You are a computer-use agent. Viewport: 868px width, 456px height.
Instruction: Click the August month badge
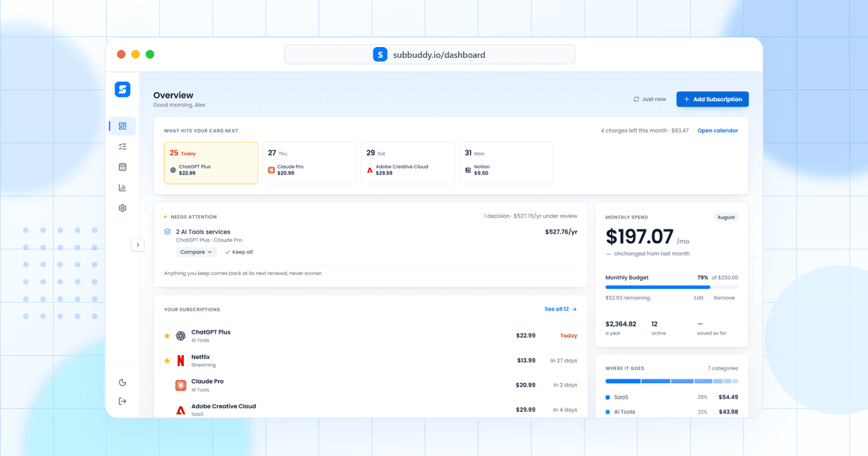726,217
